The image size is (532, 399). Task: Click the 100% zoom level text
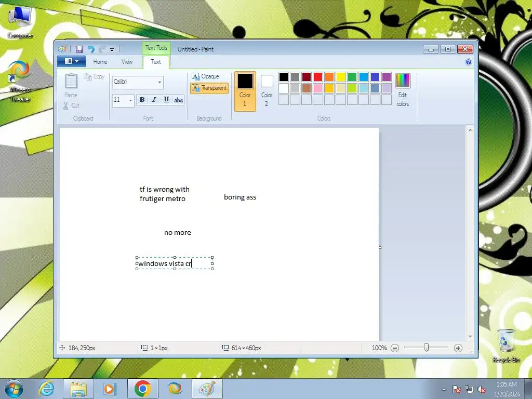(379, 348)
